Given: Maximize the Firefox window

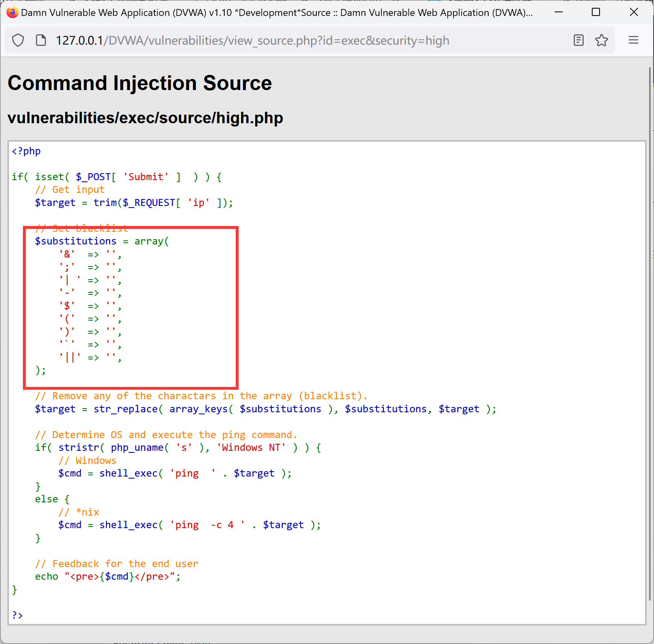Looking at the screenshot, I should (x=596, y=12).
